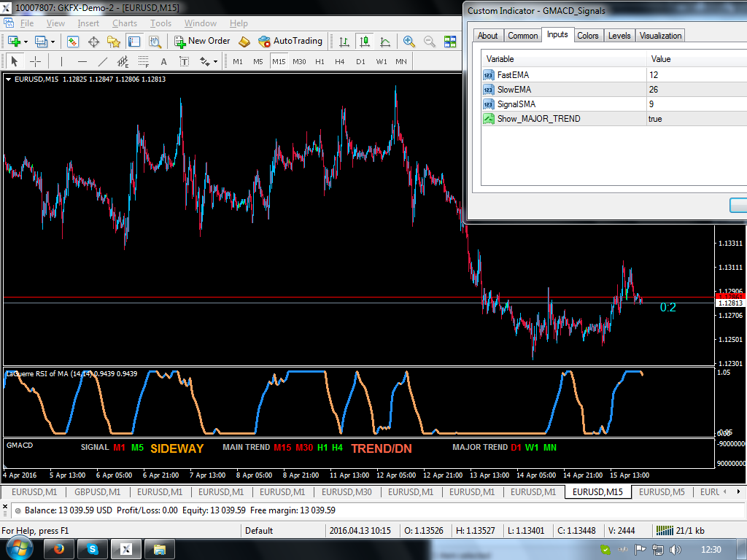The width and height of the screenshot is (747, 560).
Task: Draw a vertical line tool
Action: click(61, 61)
